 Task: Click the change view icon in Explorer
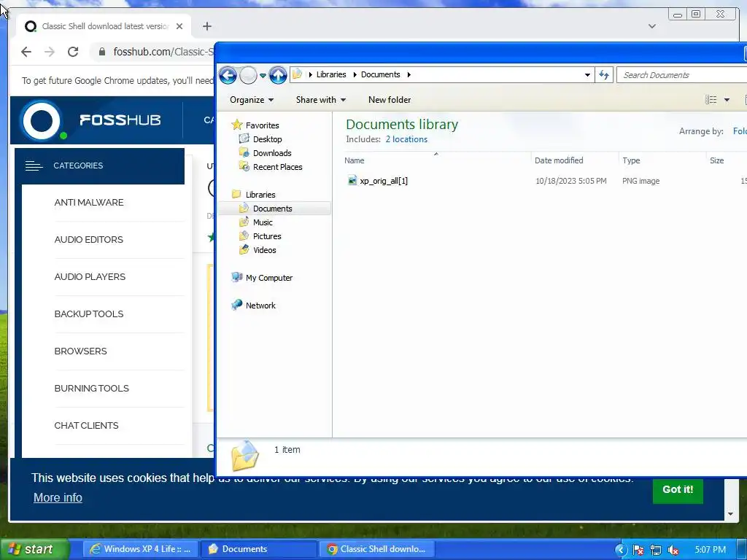711,99
